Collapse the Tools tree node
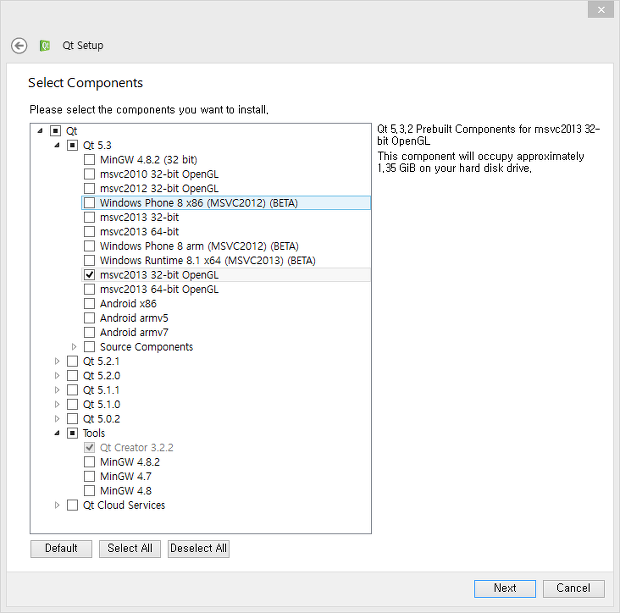Image resolution: width=620 pixels, height=613 pixels. (57, 433)
